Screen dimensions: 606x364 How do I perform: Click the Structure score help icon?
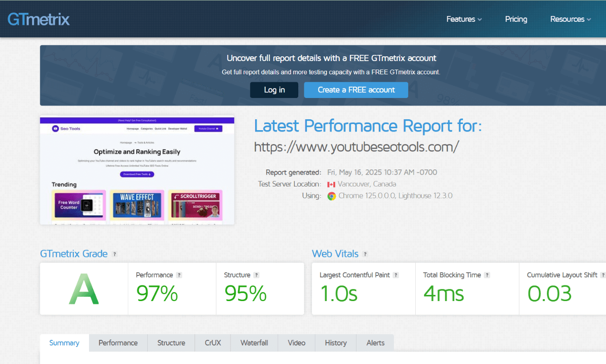(256, 275)
